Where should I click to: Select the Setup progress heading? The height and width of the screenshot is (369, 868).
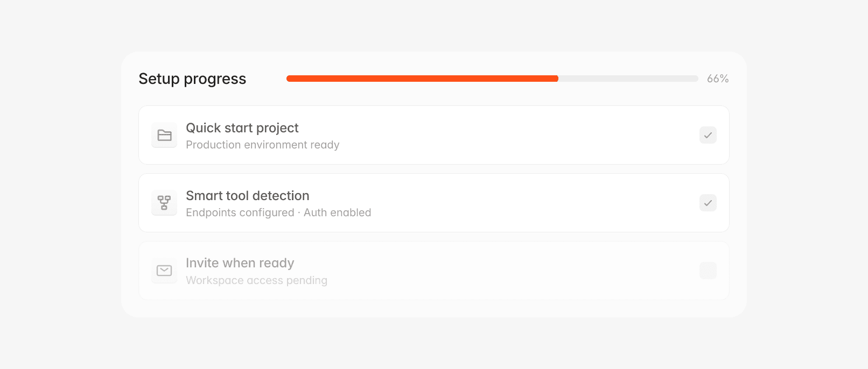tap(192, 79)
